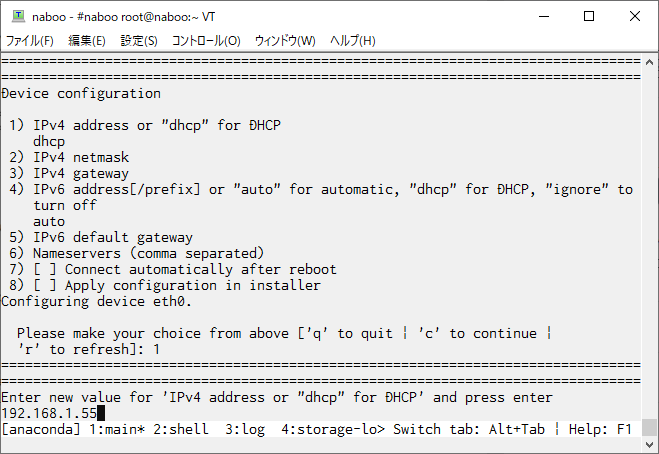The width and height of the screenshot is (659, 454).
Task: Click the Apply configuration in installer checkbox
Action: 45,285
